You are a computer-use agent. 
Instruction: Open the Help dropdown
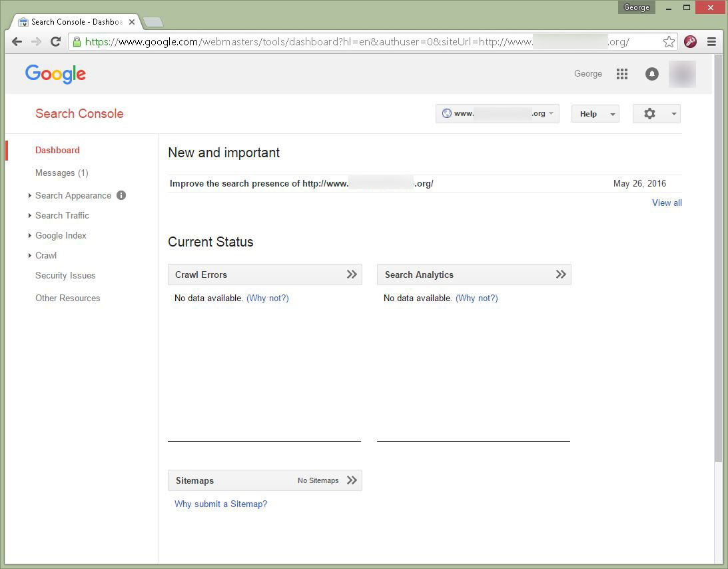click(595, 114)
